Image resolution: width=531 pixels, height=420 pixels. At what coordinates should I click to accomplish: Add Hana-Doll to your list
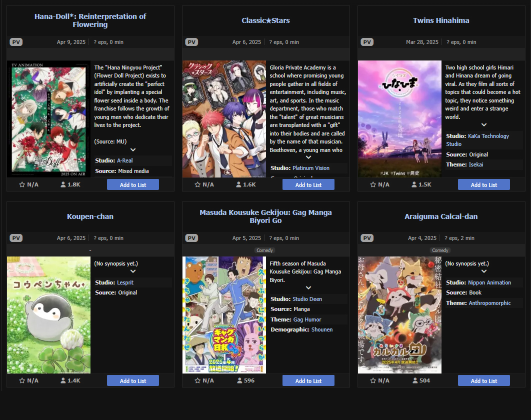133,184
